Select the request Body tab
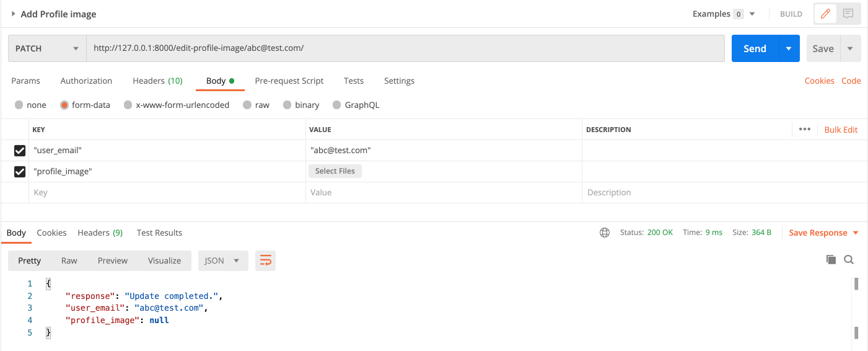This screenshot has width=868, height=351. tap(220, 81)
